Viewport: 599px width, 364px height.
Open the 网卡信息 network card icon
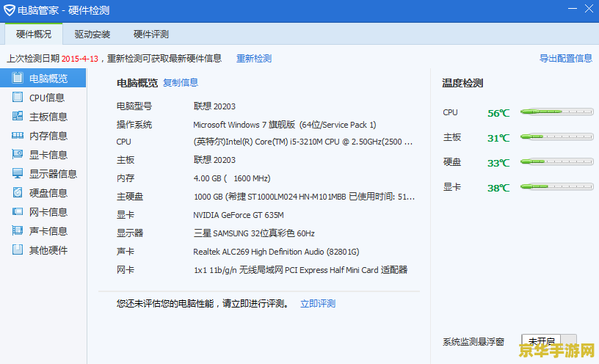tap(17, 211)
